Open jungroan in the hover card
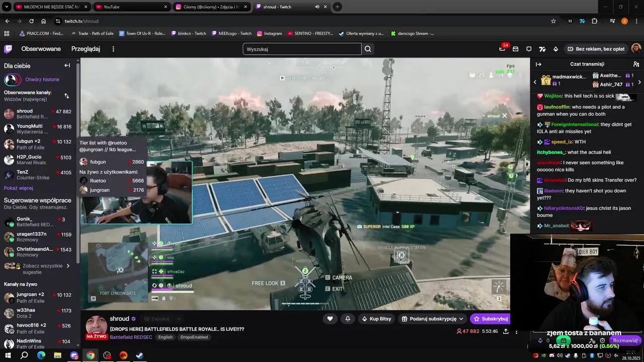Viewport: 644px width, 362px height. (x=112, y=190)
